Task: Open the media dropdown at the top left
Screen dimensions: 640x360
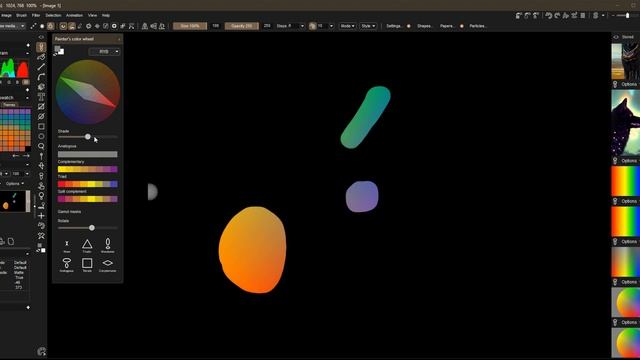Action: pyautogui.click(x=12, y=26)
